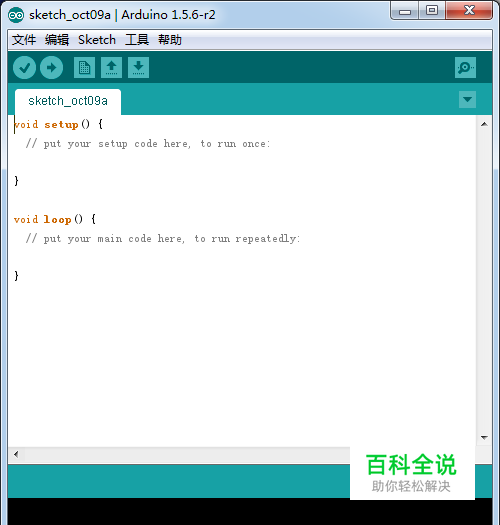Viewport: 500px width, 525px height.
Task: Expand the tab options dropdown arrow
Action: (x=467, y=99)
